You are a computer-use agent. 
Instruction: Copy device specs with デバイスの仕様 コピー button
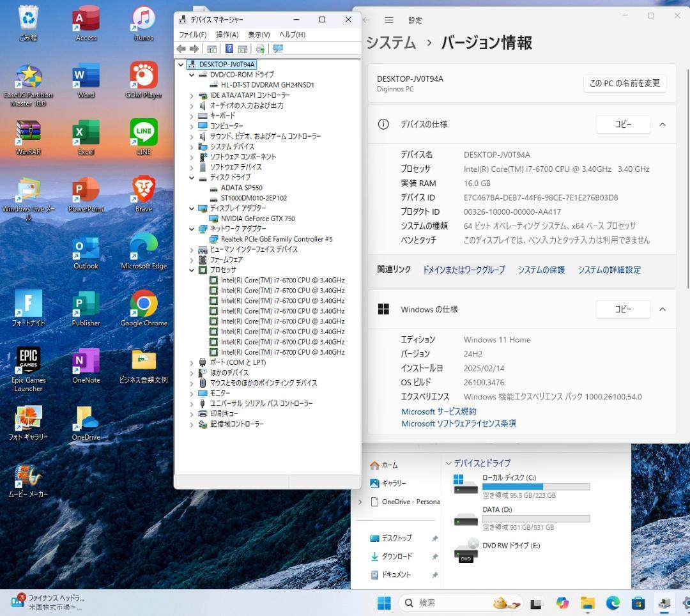point(623,125)
